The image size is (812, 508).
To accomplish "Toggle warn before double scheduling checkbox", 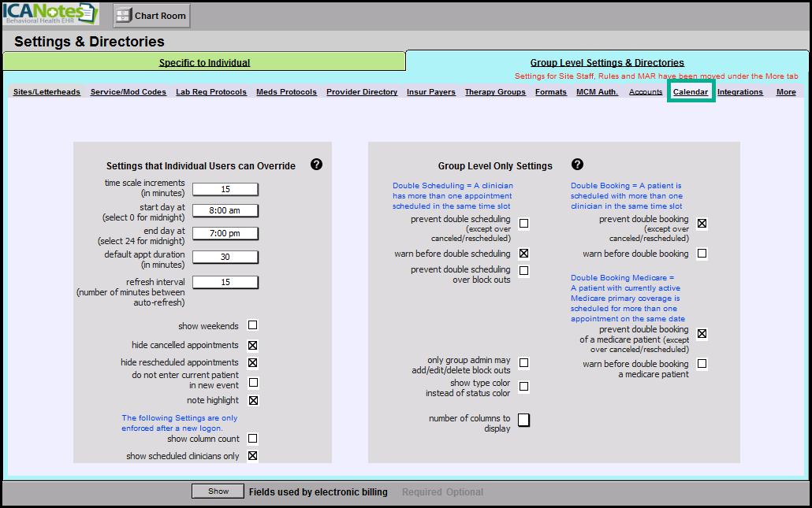I will coord(523,254).
